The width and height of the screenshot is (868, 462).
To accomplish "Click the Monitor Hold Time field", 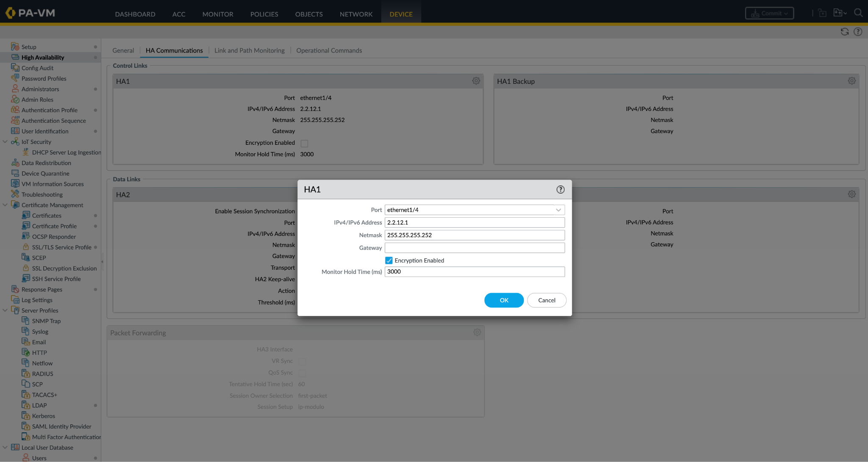I will tap(474, 272).
